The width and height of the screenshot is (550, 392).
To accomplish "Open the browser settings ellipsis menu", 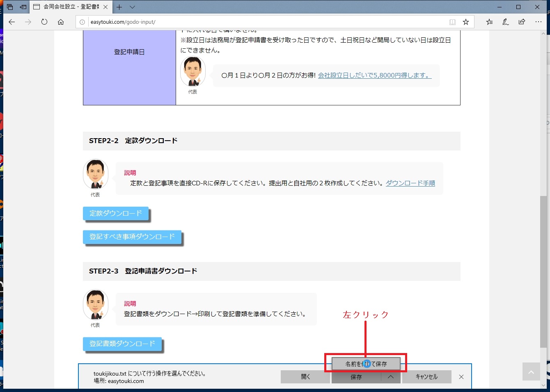I will pos(539,22).
